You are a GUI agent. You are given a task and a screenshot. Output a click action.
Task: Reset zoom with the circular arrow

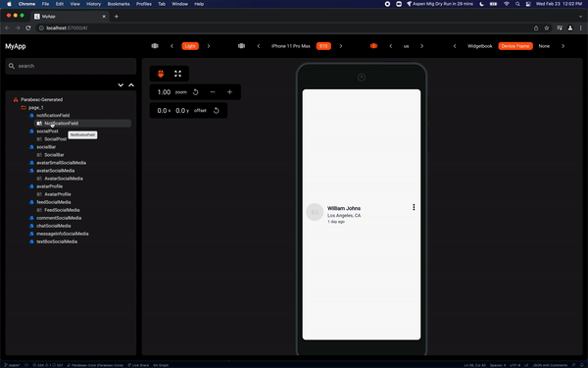click(x=195, y=92)
